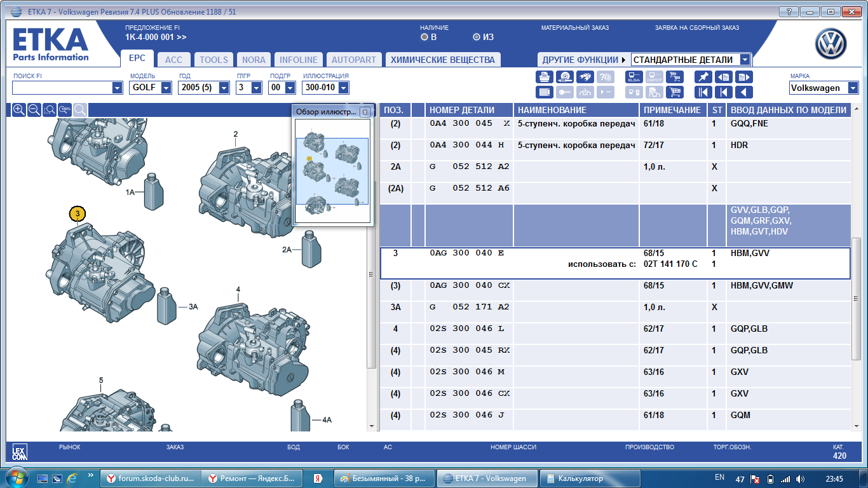Go to next page icon
Image resolution: width=868 pixels, height=488 pixels.
click(x=743, y=77)
